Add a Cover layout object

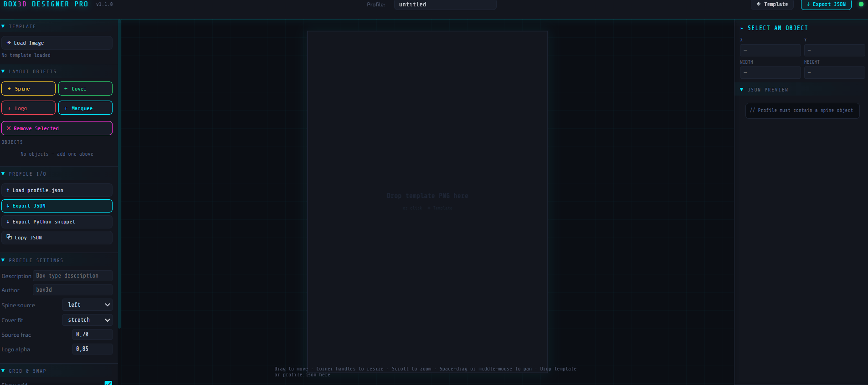[85, 89]
